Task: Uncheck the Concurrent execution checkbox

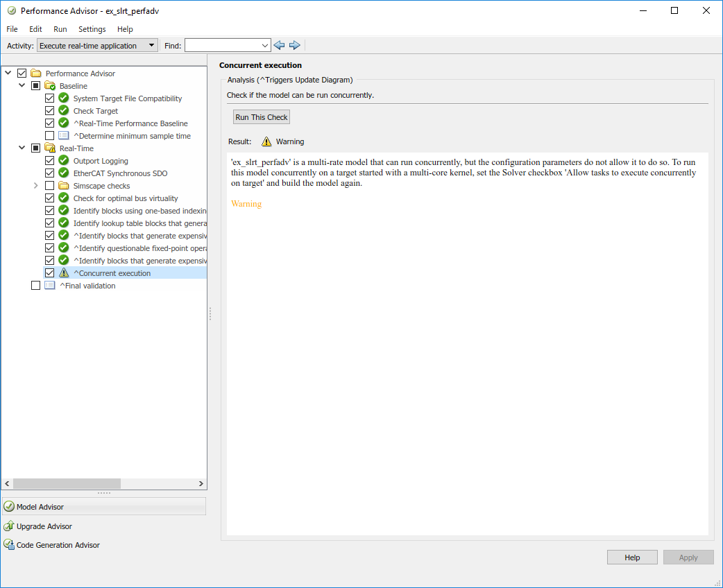Action: pos(49,273)
